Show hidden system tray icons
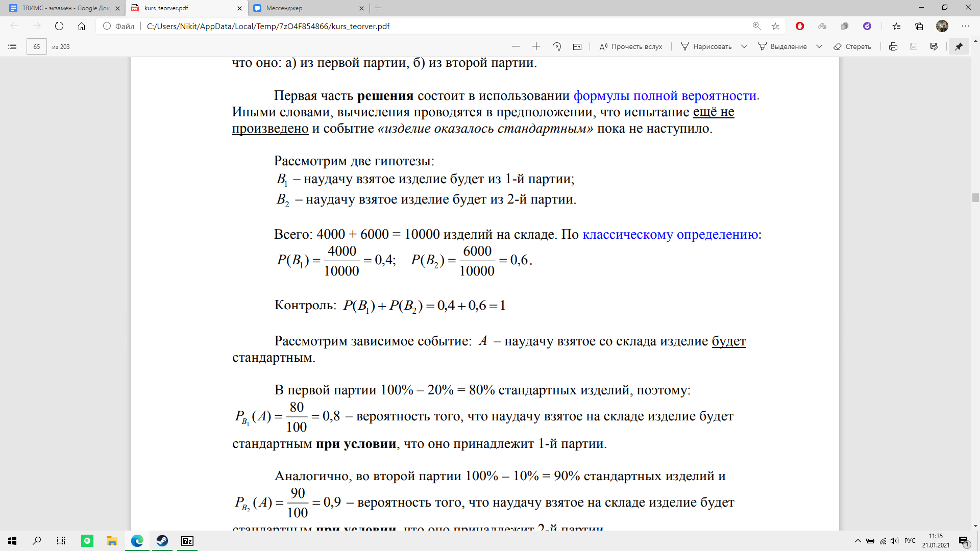 tap(857, 541)
